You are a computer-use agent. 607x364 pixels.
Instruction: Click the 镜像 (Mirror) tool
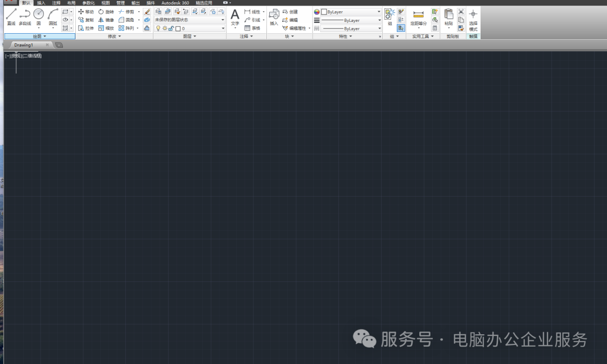click(106, 20)
